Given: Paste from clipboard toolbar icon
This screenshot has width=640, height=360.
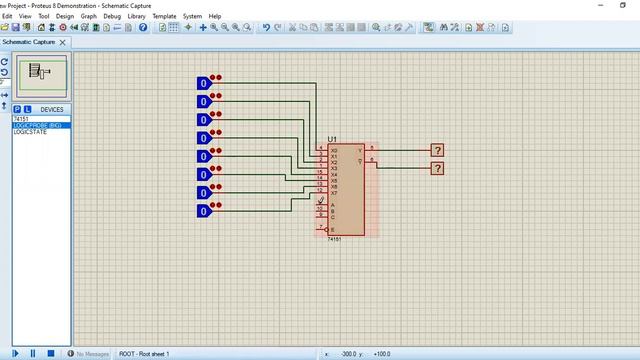Looking at the screenshot, I should (x=314, y=27).
